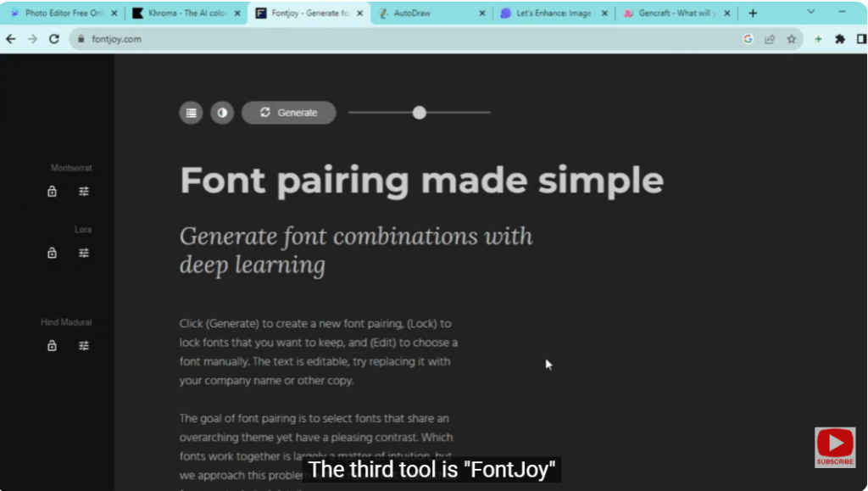
Task: Open the extensions puzzle-piece menu
Action: click(839, 38)
